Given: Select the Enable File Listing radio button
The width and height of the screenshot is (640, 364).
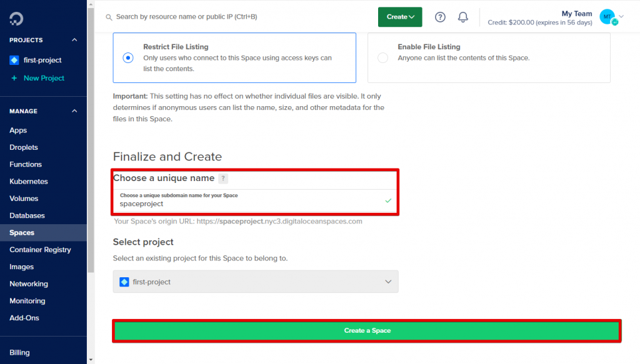Looking at the screenshot, I should tap(382, 57).
